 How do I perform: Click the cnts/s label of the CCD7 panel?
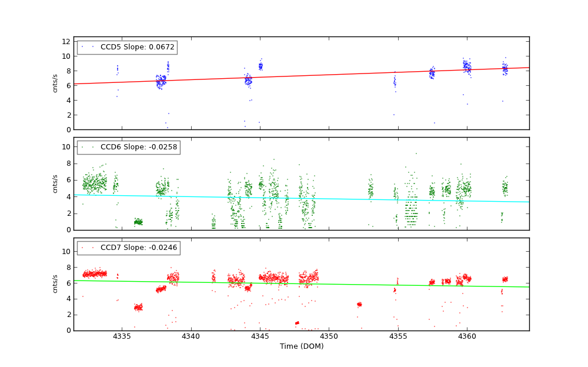[x=55, y=284]
